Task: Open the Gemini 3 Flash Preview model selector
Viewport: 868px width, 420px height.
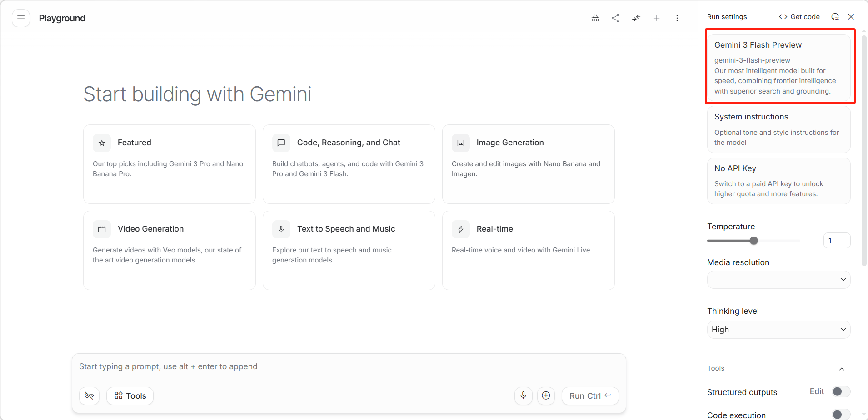Action: point(779,68)
